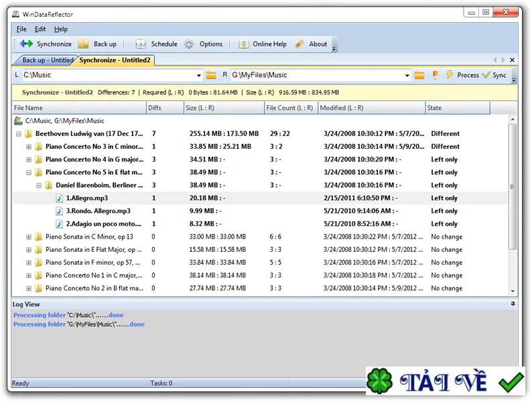Click the Sync button label
Viewport: 532px width, 402px height.
click(499, 75)
